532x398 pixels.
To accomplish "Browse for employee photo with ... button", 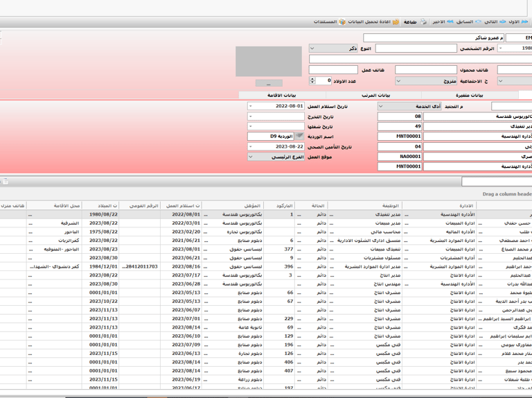I will pos(269,83).
